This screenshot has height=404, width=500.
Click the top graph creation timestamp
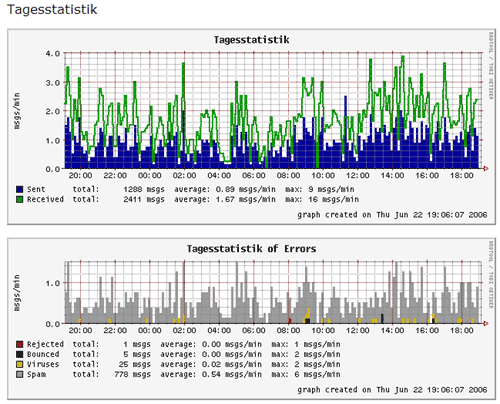tap(392, 215)
